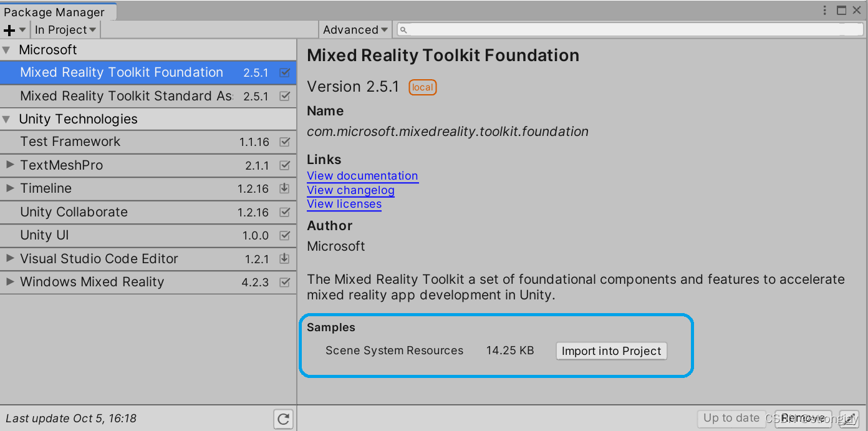Viewport: 868px width, 431px height.
Task: Open the In Project filter dropdown
Action: (65, 30)
